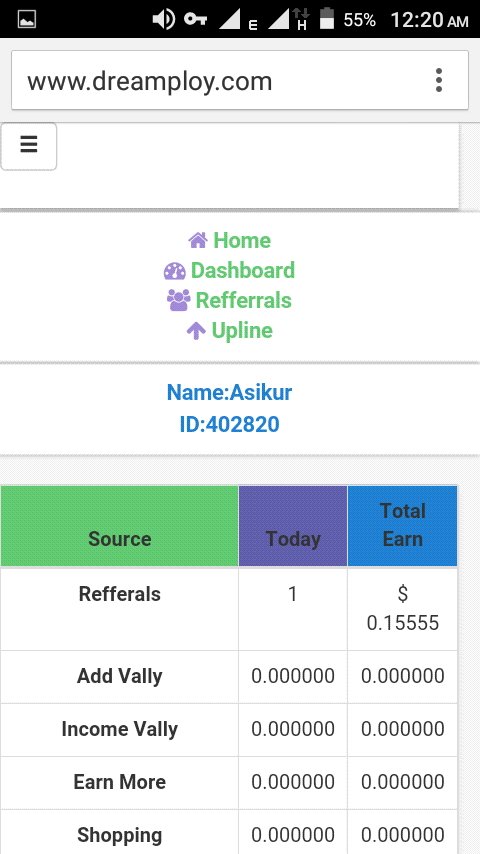
Task: Select the purple Today column header
Action: point(293,526)
